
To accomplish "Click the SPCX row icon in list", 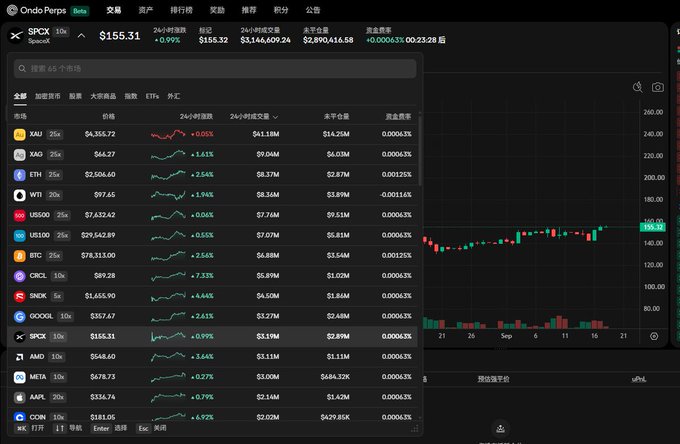I will pyautogui.click(x=20, y=337).
